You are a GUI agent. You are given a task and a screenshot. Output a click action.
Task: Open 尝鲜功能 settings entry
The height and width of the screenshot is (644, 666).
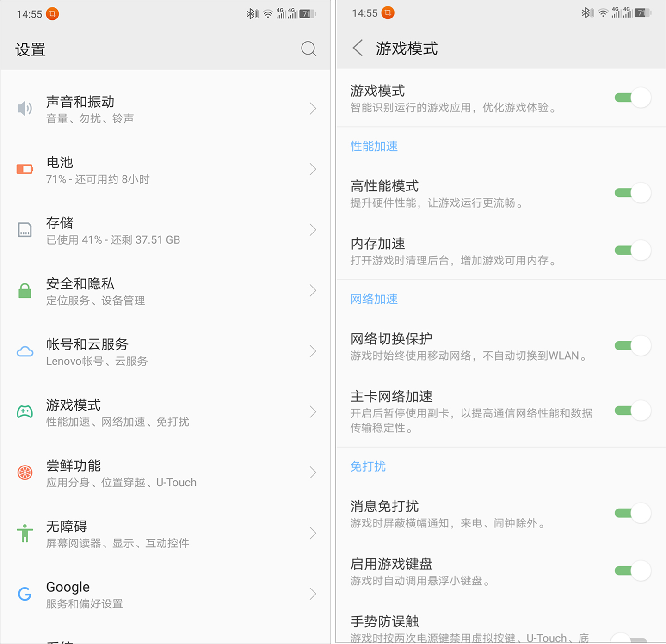point(165,472)
